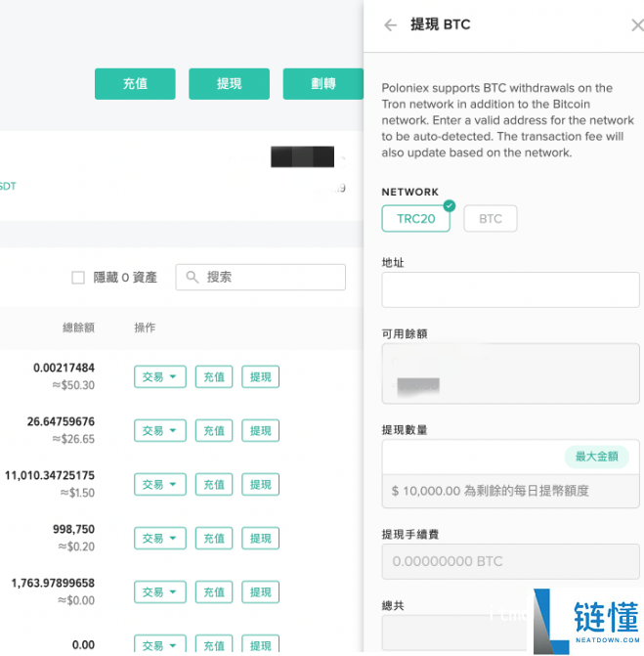Click the NETWORK section label
The image size is (644, 656).
click(410, 192)
